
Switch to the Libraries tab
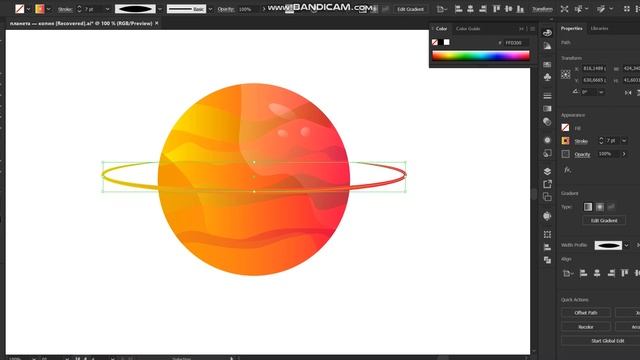pyautogui.click(x=599, y=28)
